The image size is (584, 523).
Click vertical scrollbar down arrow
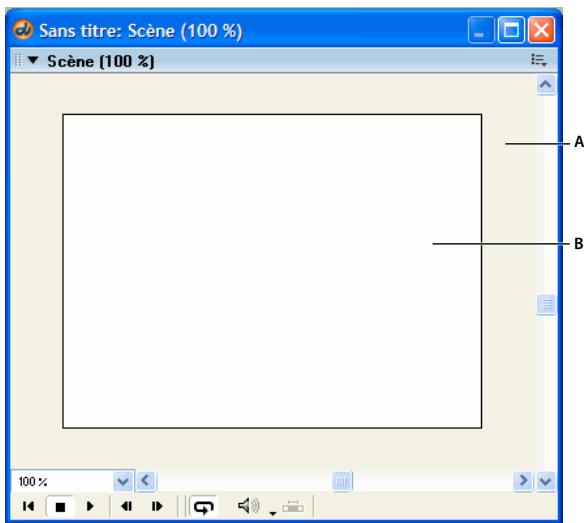pyautogui.click(x=546, y=482)
